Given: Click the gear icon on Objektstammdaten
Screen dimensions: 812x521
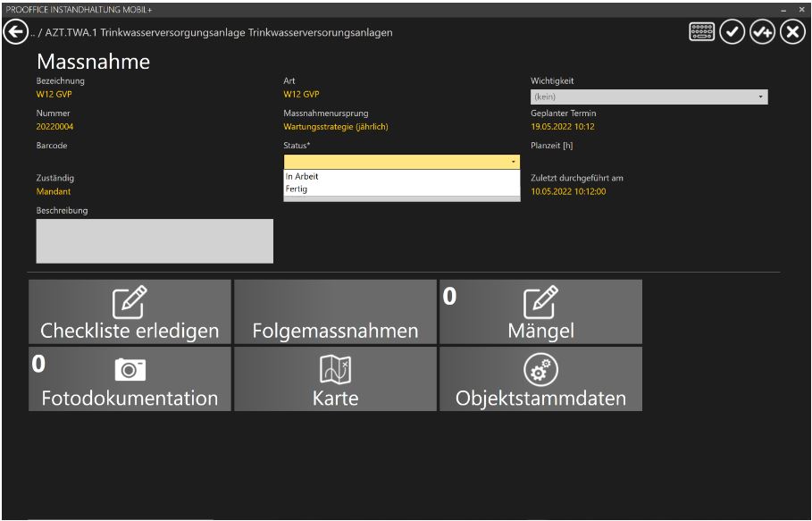Looking at the screenshot, I should [540, 370].
